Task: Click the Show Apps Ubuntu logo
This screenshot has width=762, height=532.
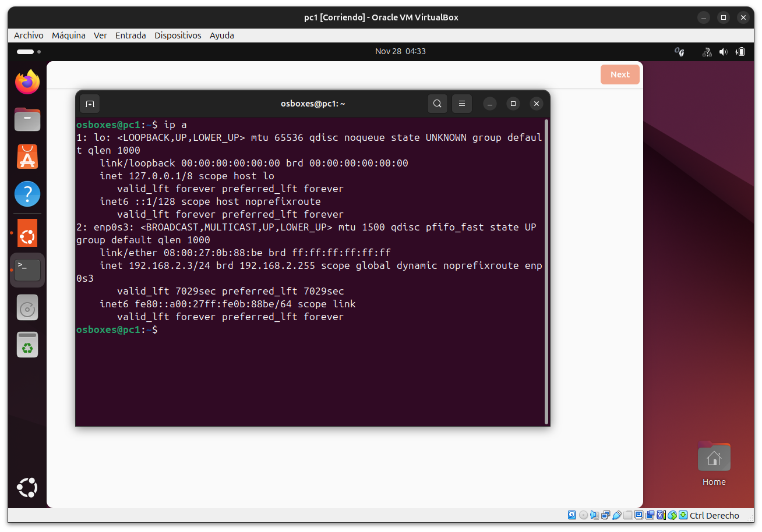Action: pos(27,488)
